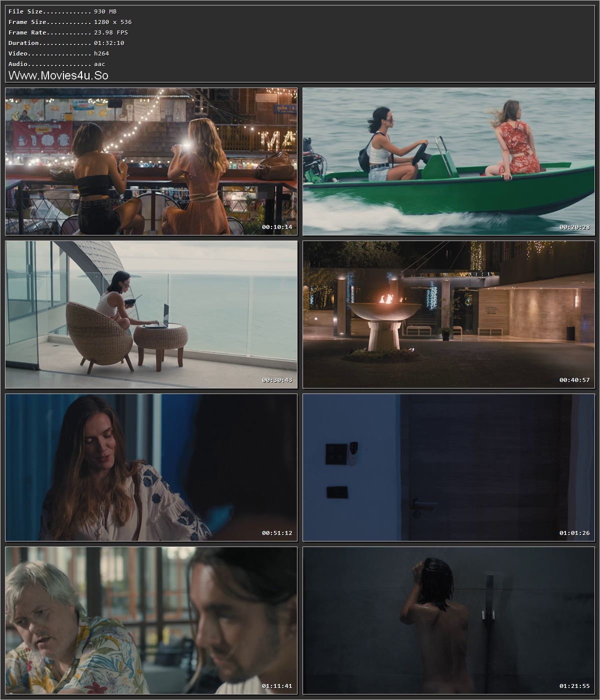Click the 00:30:43 timestamp label

(276, 381)
